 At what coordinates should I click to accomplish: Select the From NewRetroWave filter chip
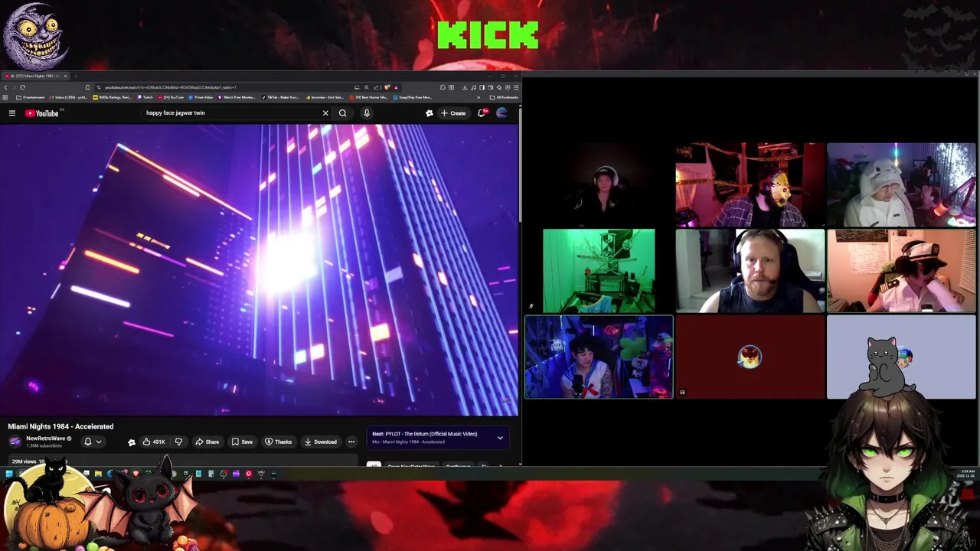click(x=411, y=465)
